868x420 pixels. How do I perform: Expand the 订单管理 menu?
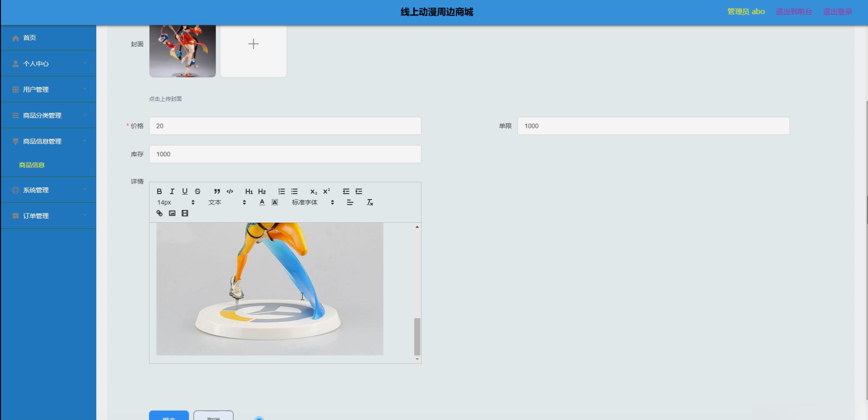click(49, 216)
